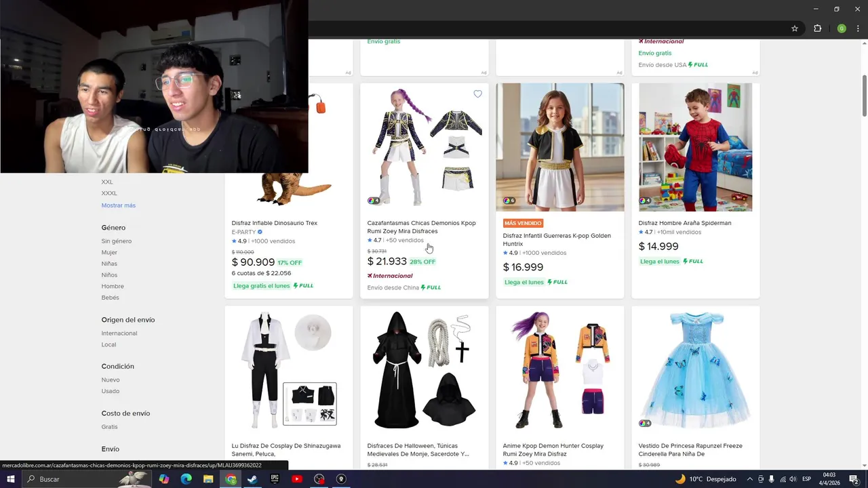Viewport: 868px width, 488px height.
Task: Open the color variants badge on Rapunzel dress
Action: 644,424
